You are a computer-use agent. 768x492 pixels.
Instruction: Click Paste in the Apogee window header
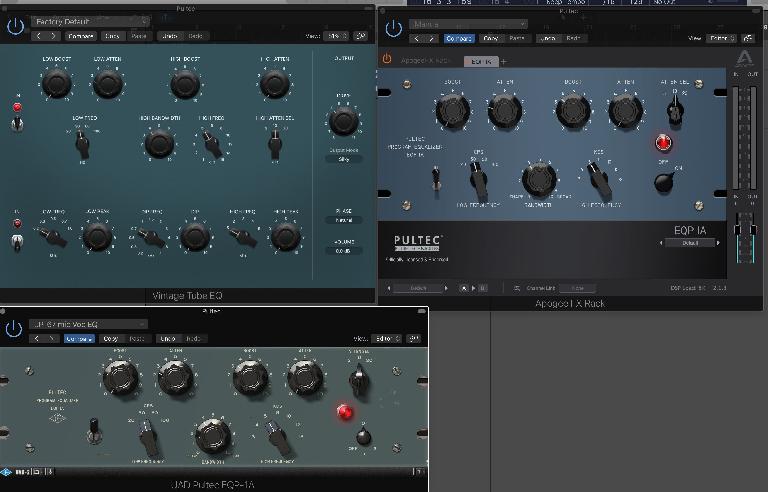(516, 38)
